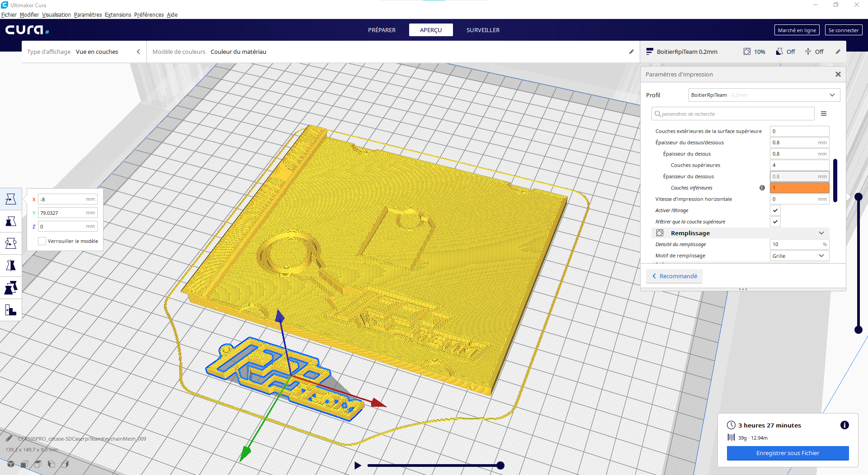
Task: Click the lower layer slider handle
Action: (x=859, y=330)
